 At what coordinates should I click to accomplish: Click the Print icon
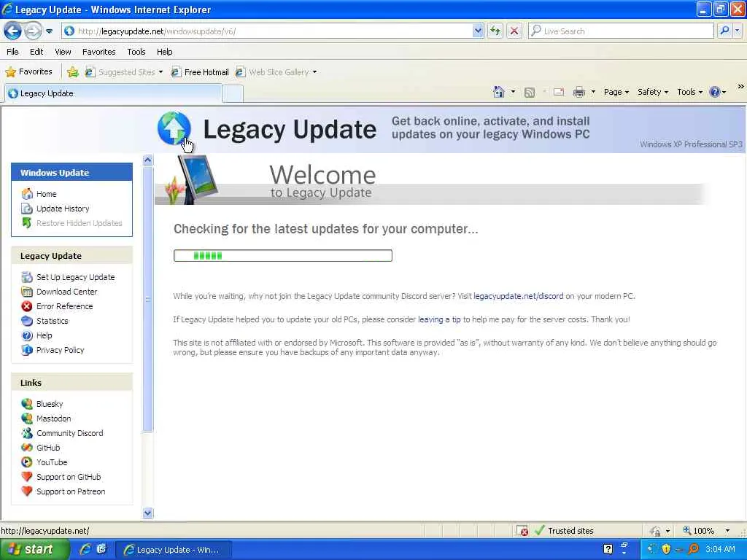tap(578, 92)
